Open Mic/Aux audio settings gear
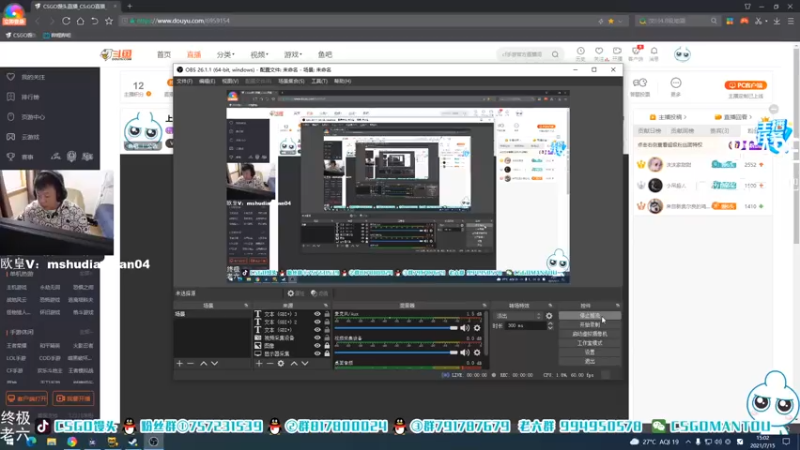Image resolution: width=800 pixels, height=450 pixels. click(477, 328)
